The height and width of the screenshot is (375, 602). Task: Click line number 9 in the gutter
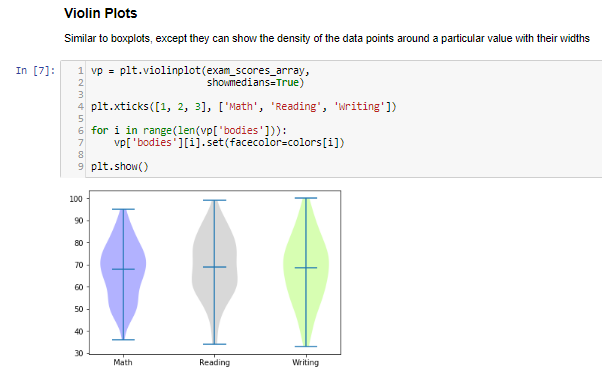coord(80,166)
